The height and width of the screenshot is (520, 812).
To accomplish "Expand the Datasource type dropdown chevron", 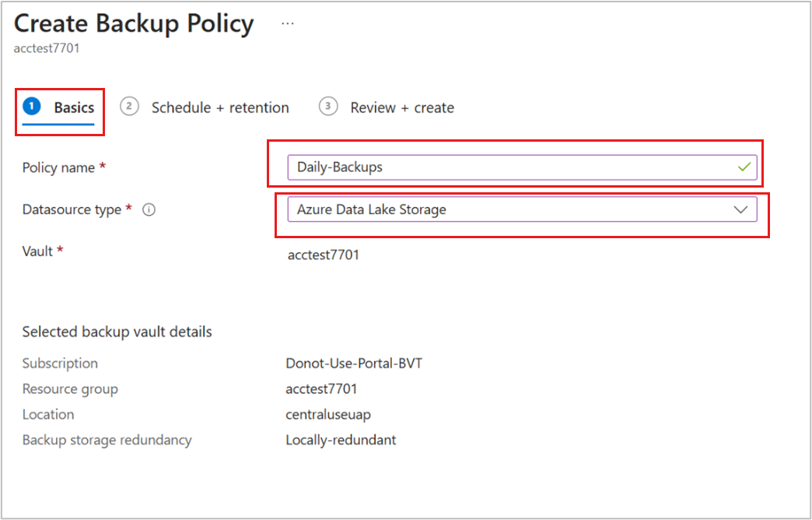I will pyautogui.click(x=740, y=209).
